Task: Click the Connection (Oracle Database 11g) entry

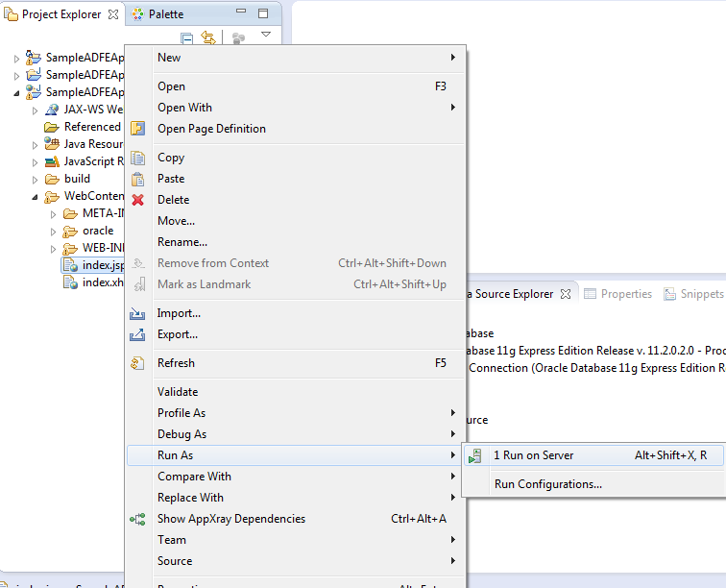Action: pos(596,368)
